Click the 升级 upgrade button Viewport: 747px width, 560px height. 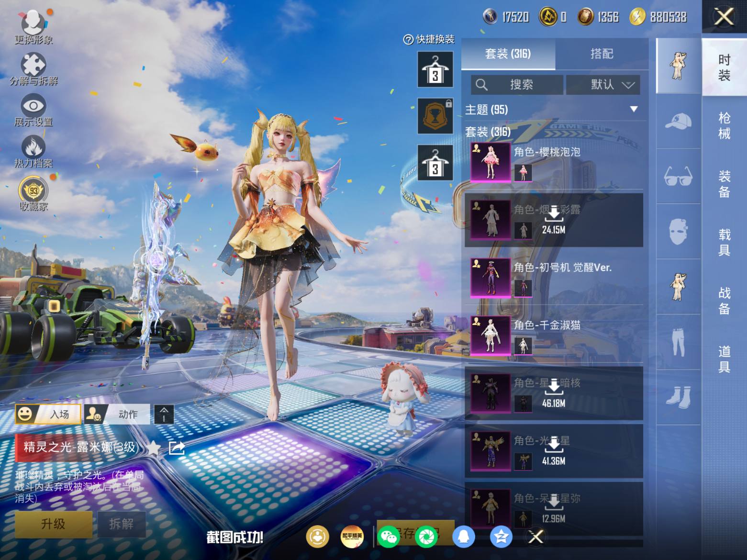click(x=53, y=524)
